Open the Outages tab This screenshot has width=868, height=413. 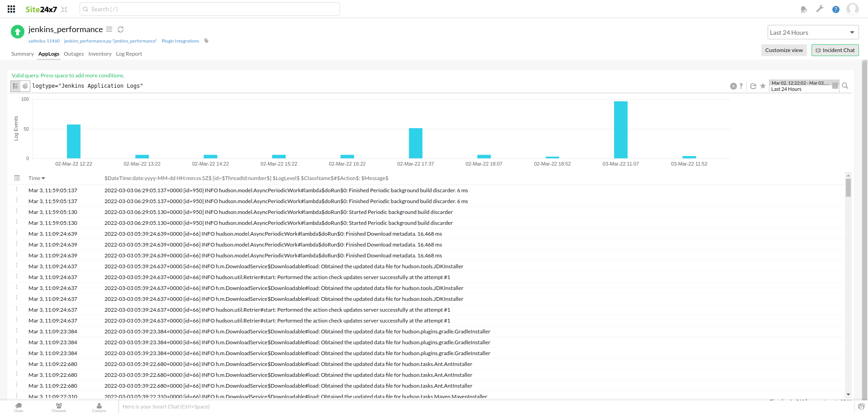click(74, 53)
